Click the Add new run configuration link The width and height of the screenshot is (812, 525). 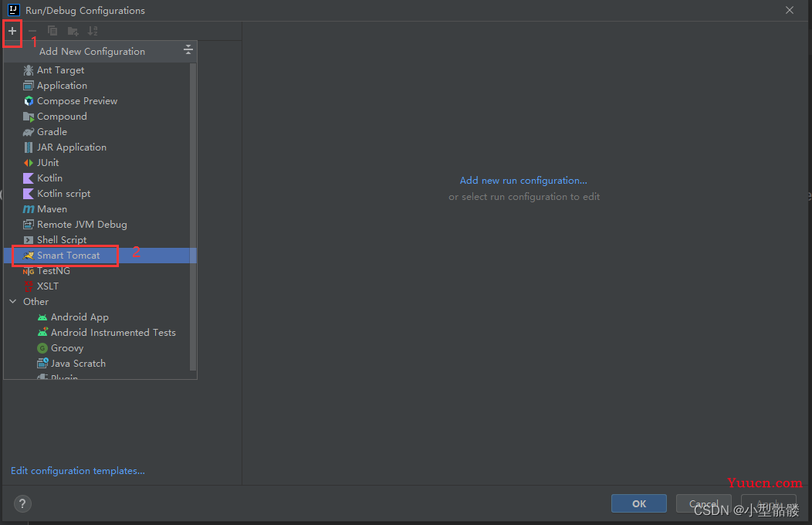[x=523, y=181]
